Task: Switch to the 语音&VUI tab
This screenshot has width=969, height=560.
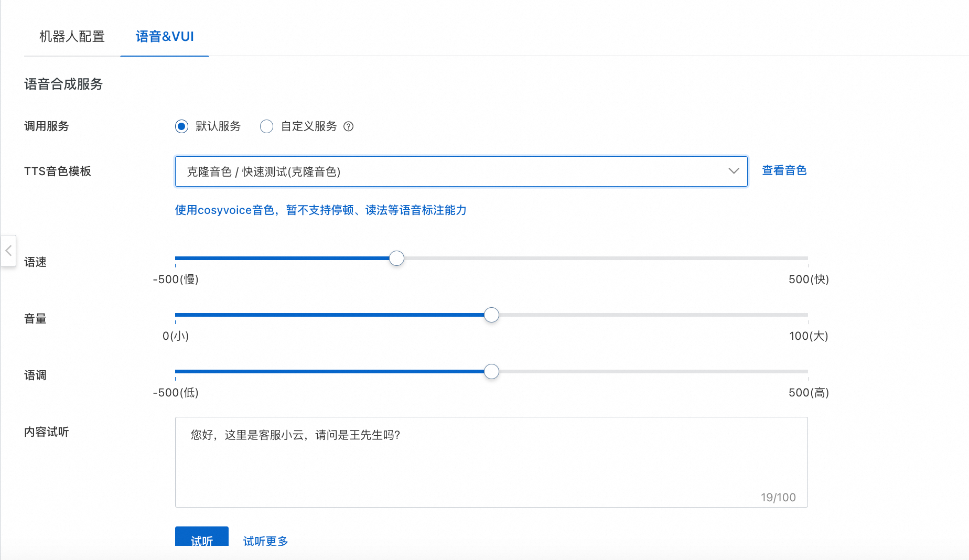Action: tap(165, 37)
